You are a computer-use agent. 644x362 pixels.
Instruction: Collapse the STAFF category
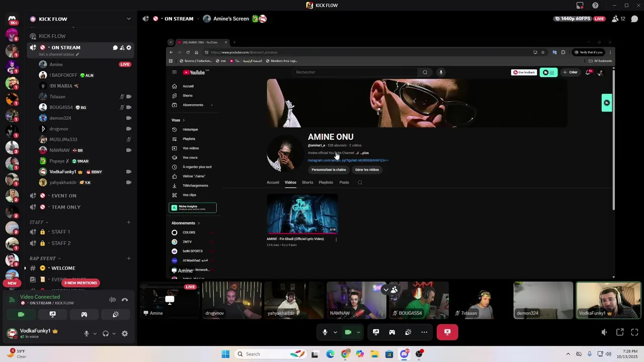pos(39,222)
